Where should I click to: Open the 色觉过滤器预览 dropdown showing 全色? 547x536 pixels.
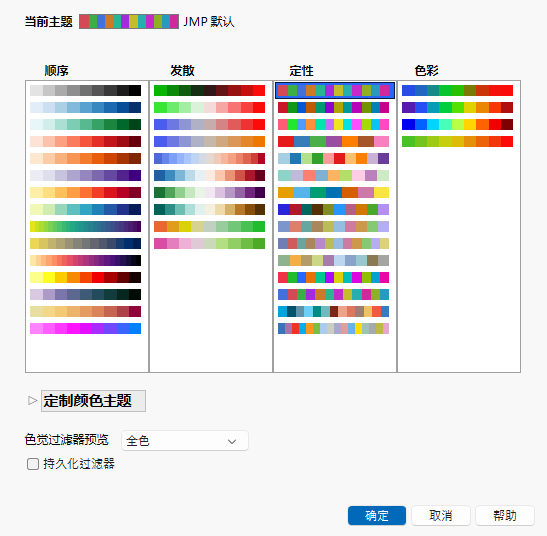[185, 441]
